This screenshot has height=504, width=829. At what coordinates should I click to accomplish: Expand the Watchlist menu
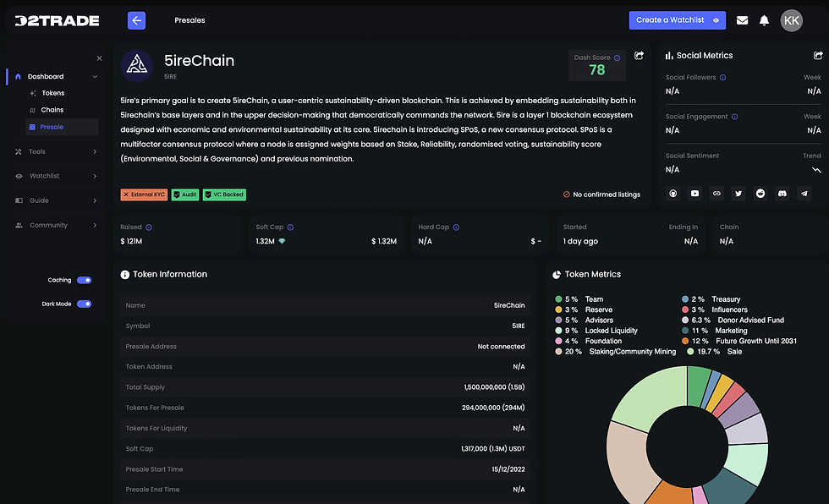[56, 176]
